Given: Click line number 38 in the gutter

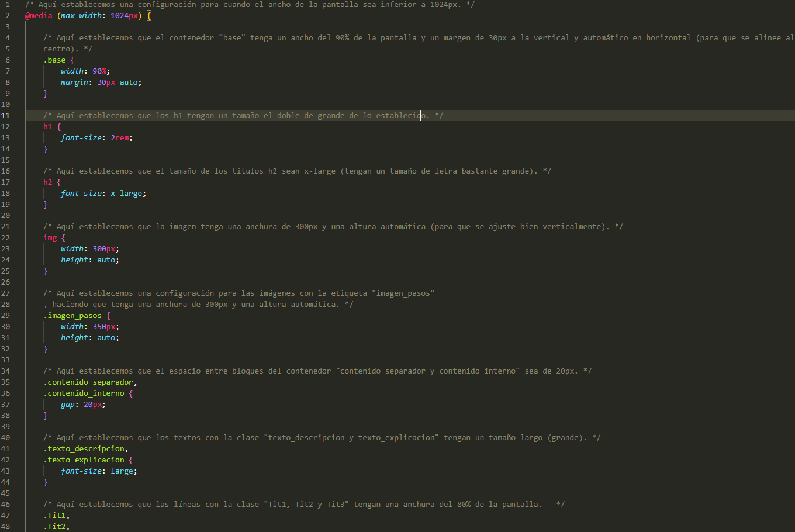Looking at the screenshot, I should 5,416.
